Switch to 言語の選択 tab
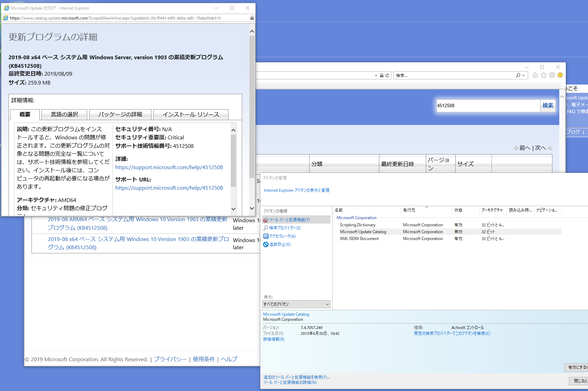Screen dimensions: 588x391 click(64, 114)
